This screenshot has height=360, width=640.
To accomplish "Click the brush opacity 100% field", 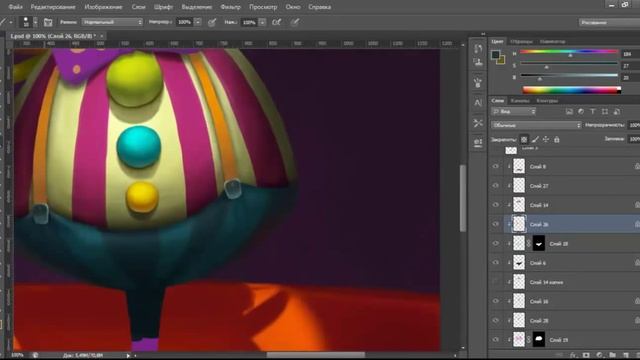I will (x=184, y=22).
